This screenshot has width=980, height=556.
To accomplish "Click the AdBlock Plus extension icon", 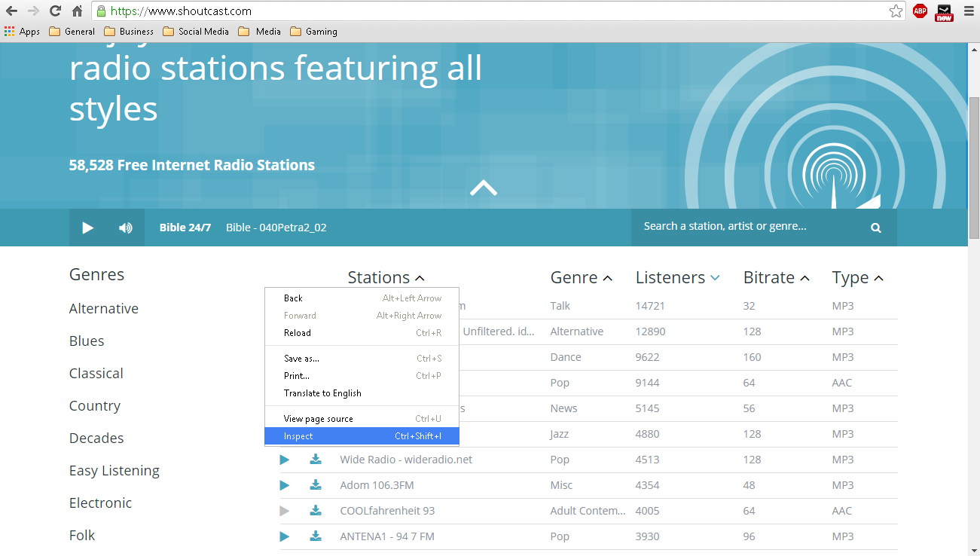I will (x=920, y=11).
